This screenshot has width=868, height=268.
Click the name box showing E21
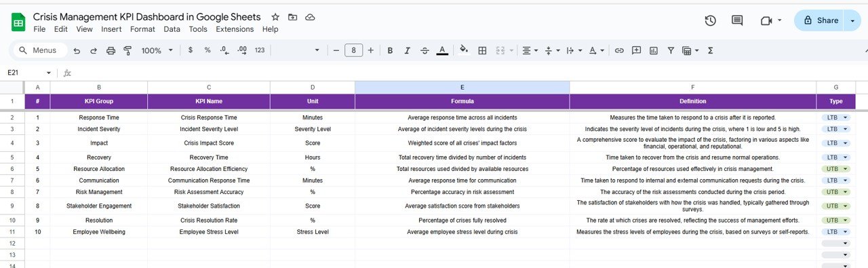28,73
